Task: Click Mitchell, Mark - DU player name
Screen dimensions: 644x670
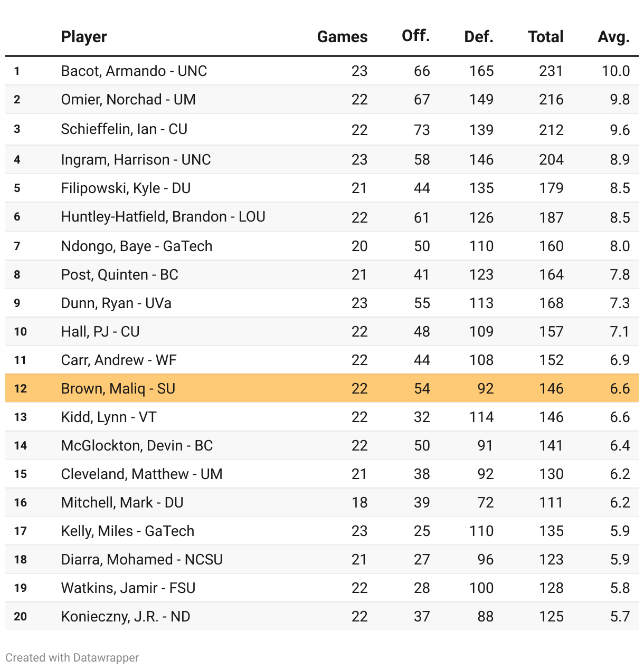Action: pos(122,503)
